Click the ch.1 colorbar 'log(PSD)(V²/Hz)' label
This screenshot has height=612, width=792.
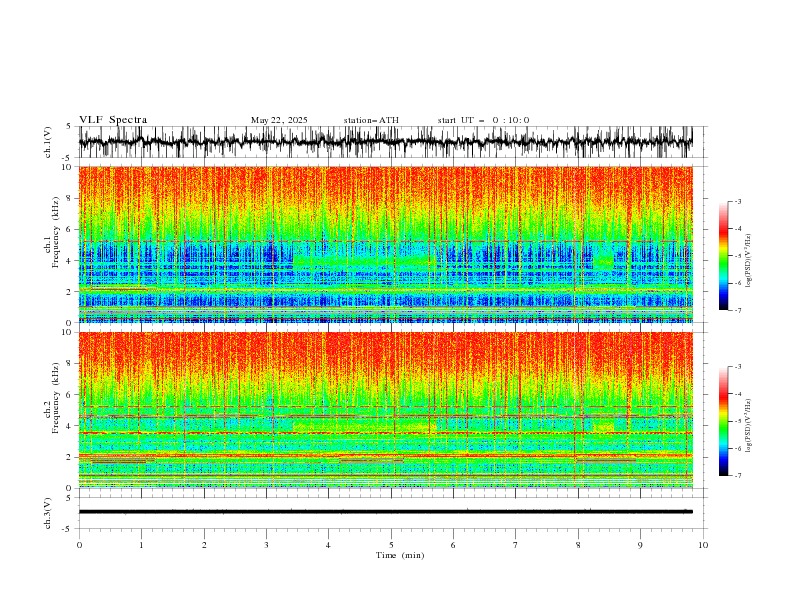pyautogui.click(x=748, y=261)
